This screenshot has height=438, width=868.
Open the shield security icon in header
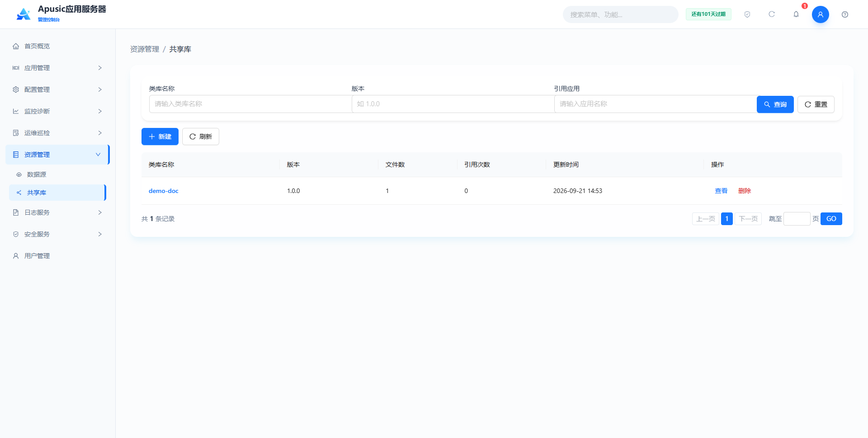747,14
